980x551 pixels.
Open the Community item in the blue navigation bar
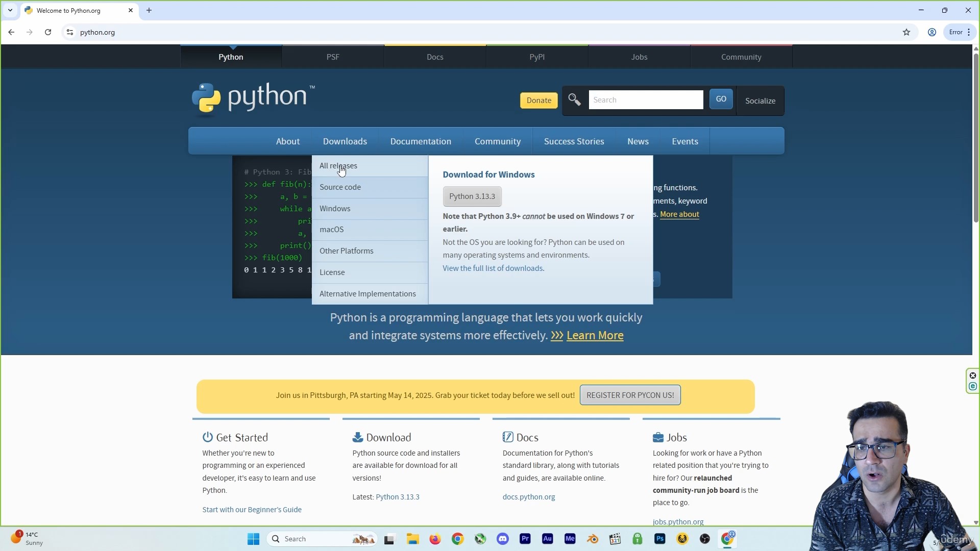pyautogui.click(x=498, y=141)
